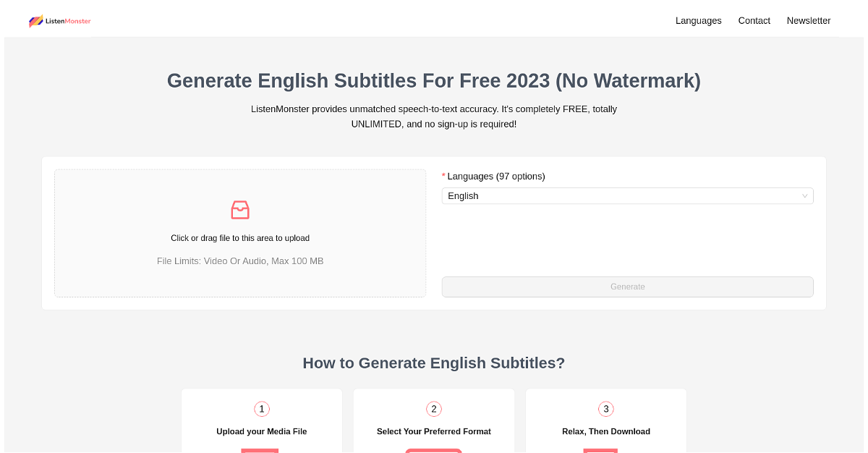Click the red image under Select Your Preferred Format
The image size is (868, 453).
(x=434, y=451)
